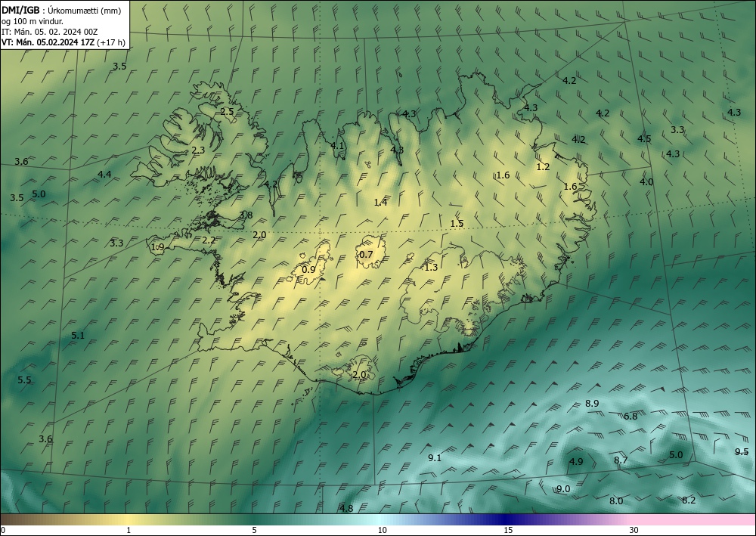Click the colour scale label 30
This screenshot has width=756, height=536.
pyautogui.click(x=634, y=530)
